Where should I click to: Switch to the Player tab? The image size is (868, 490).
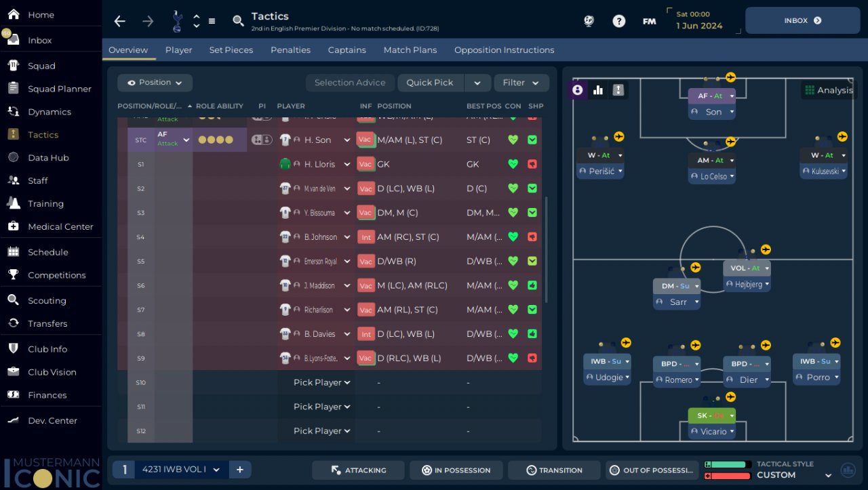179,50
